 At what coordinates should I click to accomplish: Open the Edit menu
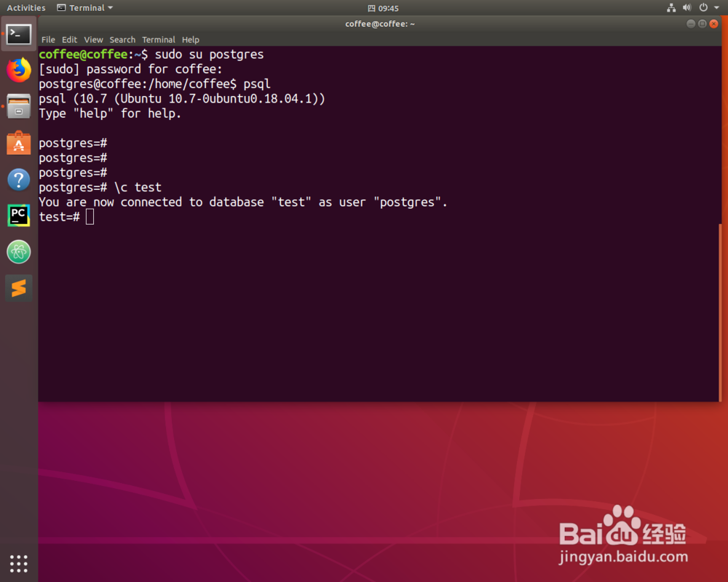pos(69,39)
